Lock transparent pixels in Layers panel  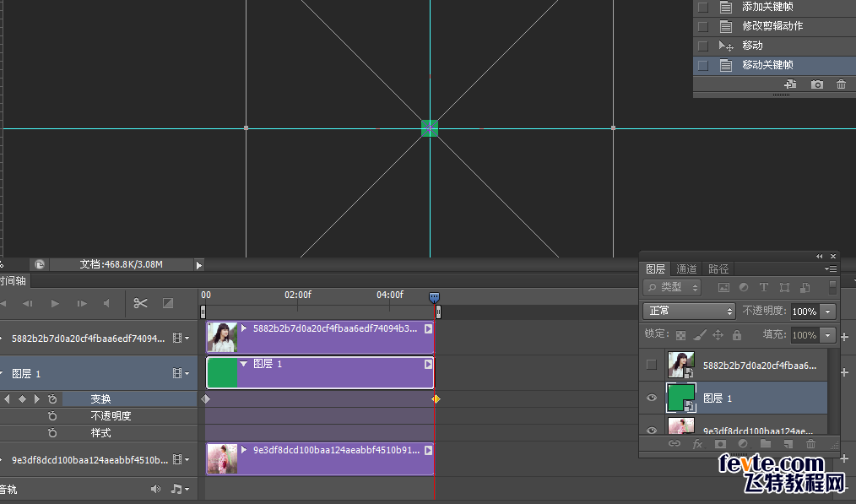tap(680, 334)
